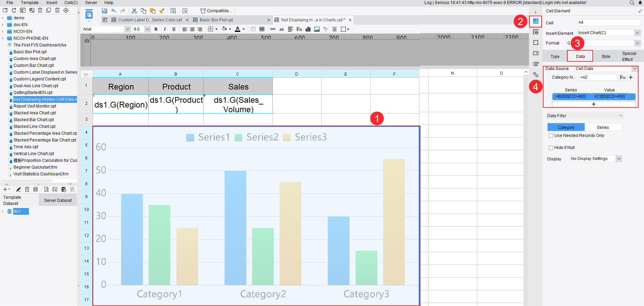
Task: Open the Server menu
Action: pyautogui.click(x=91, y=3)
